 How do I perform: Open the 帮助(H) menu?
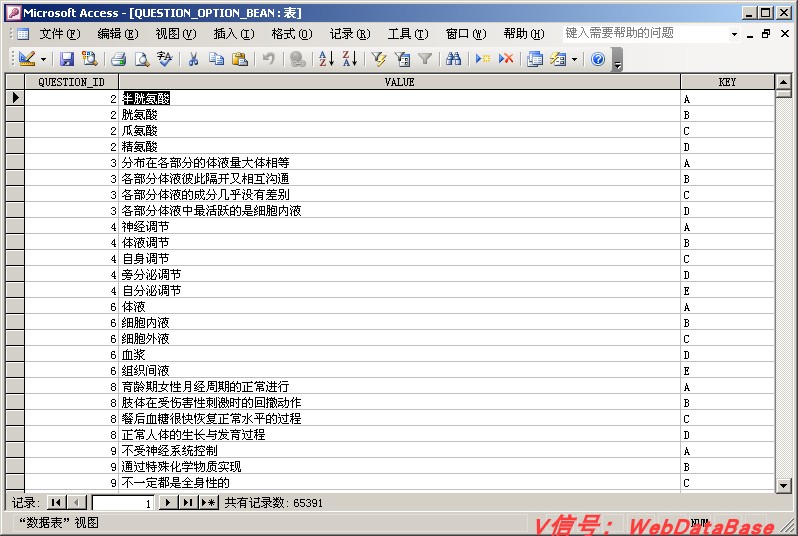[x=524, y=34]
